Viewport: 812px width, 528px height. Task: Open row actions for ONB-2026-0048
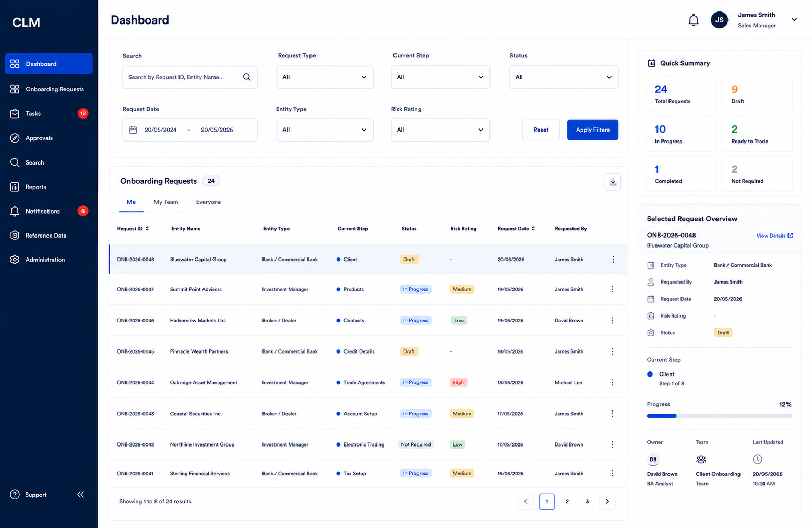[613, 260]
